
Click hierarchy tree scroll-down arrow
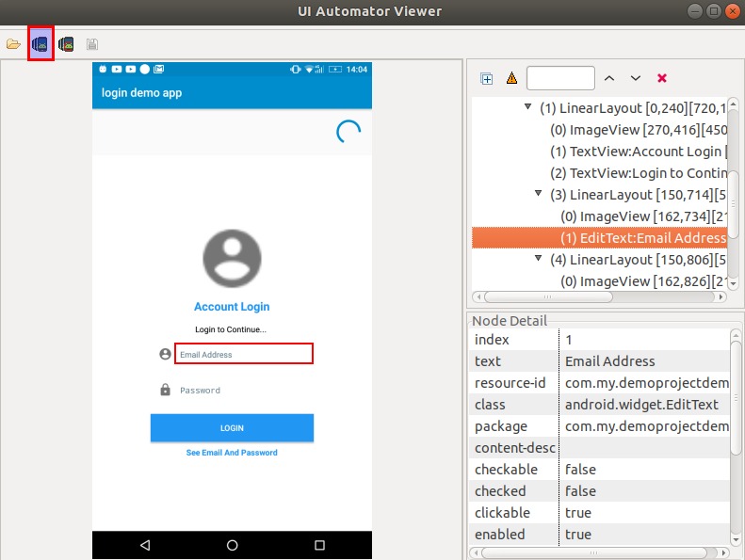[734, 283]
